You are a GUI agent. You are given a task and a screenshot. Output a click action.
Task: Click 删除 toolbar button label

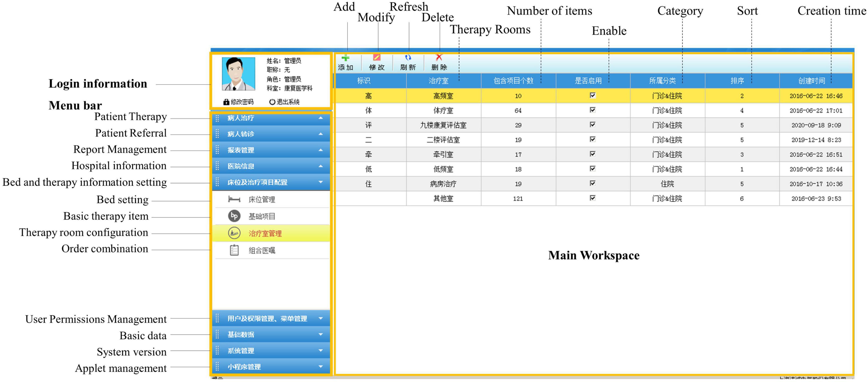coord(439,67)
